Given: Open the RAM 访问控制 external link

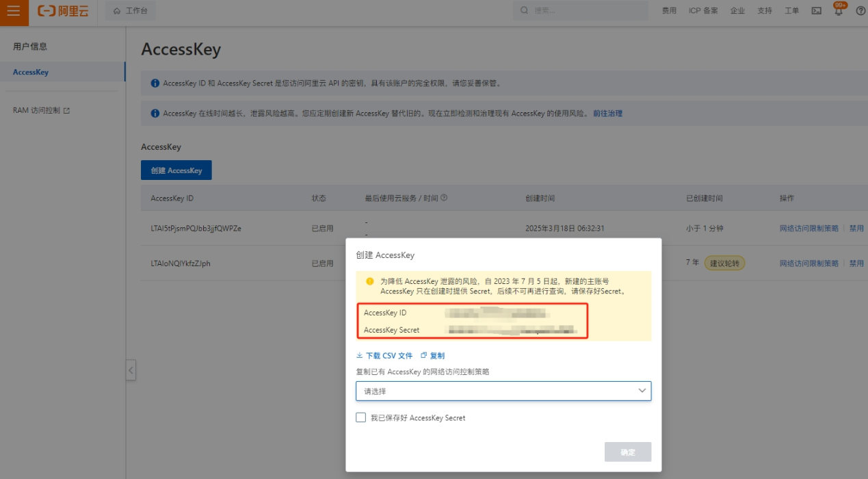Looking at the screenshot, I should click(42, 110).
